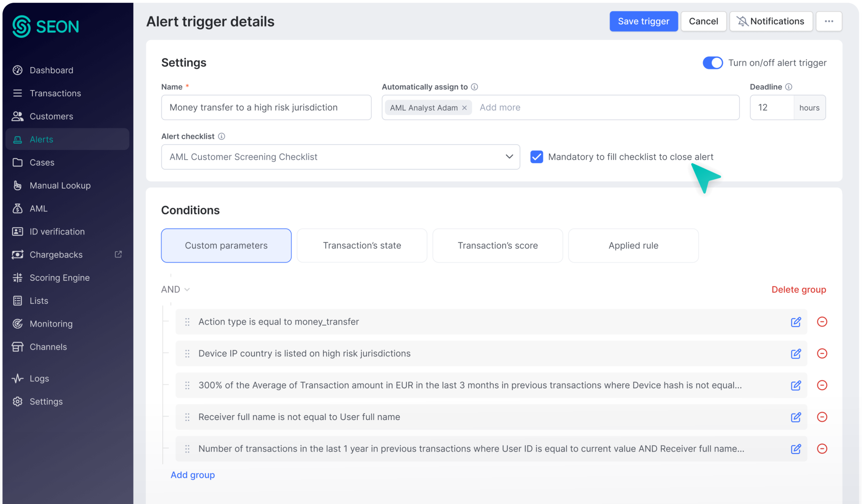Screen dimensions: 862x504
Task: Remove AML Analyst Adam assignee tag
Action: 464,108
